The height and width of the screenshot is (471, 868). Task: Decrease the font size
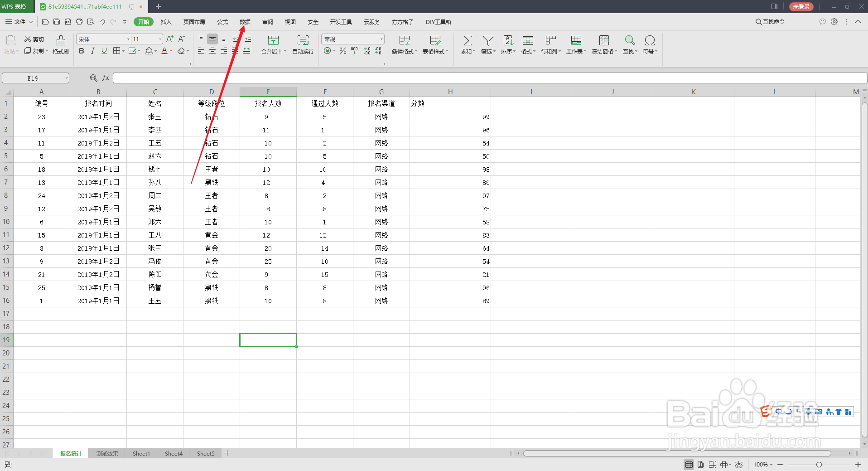click(182, 39)
